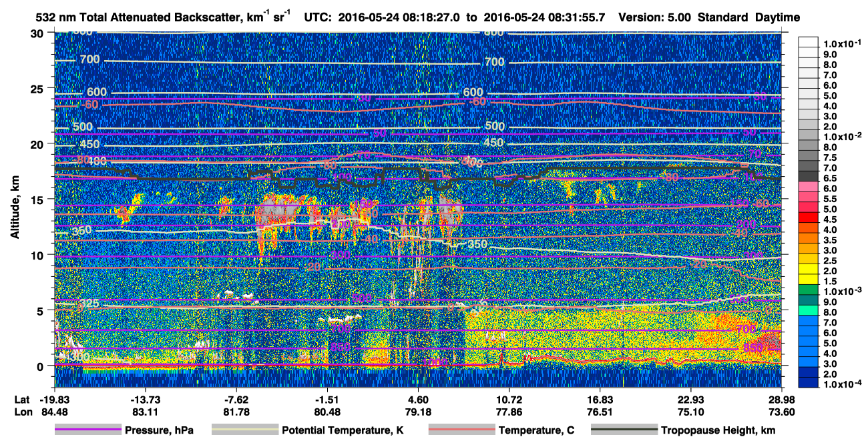Select longitude value 80.48
This screenshot has width=868, height=445.
click(x=328, y=412)
